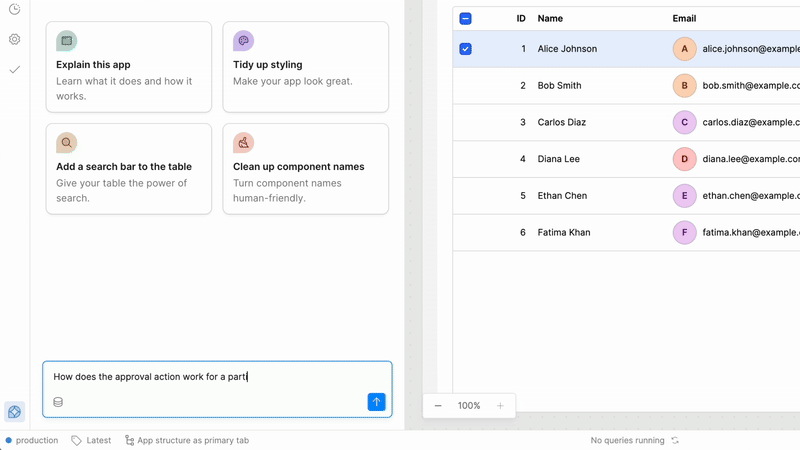Choose the Explain this app suggestion
800x450 pixels.
point(128,67)
